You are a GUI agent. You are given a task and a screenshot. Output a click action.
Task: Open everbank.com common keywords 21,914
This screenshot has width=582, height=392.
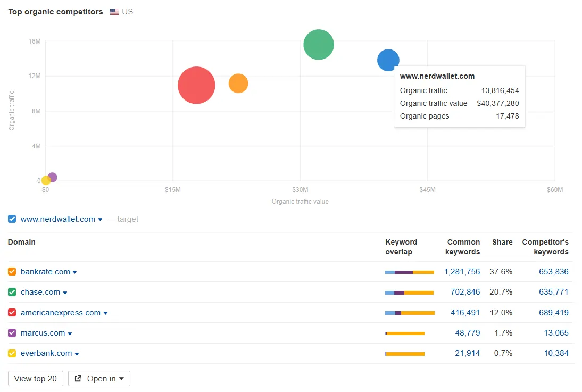click(468, 353)
